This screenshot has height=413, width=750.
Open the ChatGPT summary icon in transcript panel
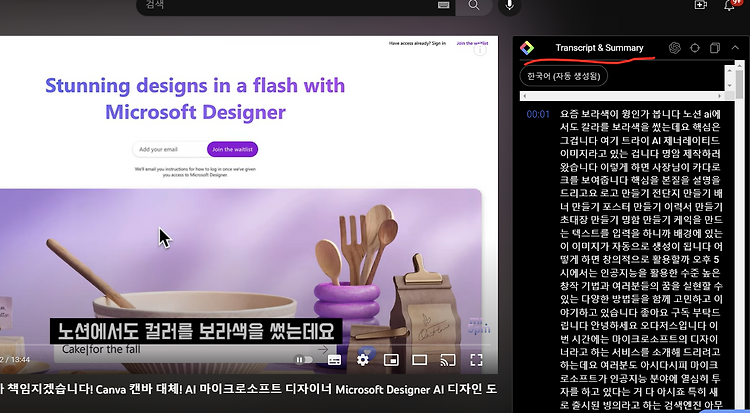(674, 48)
